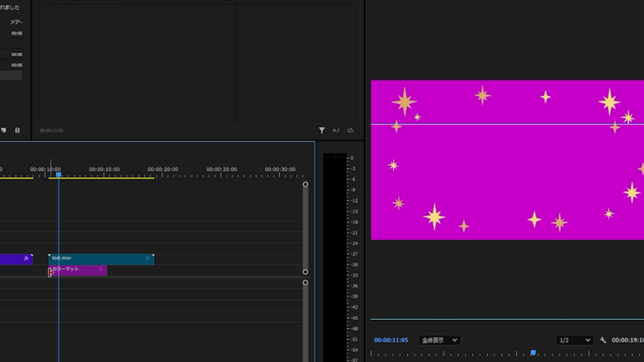Click the small gray 00:00:11:05 timecode
Image resolution: width=644 pixels, height=362 pixels.
(x=52, y=131)
